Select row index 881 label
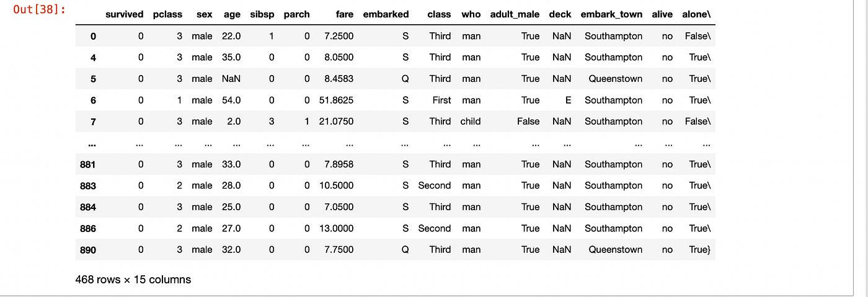This screenshot has width=868, height=297. point(88,164)
